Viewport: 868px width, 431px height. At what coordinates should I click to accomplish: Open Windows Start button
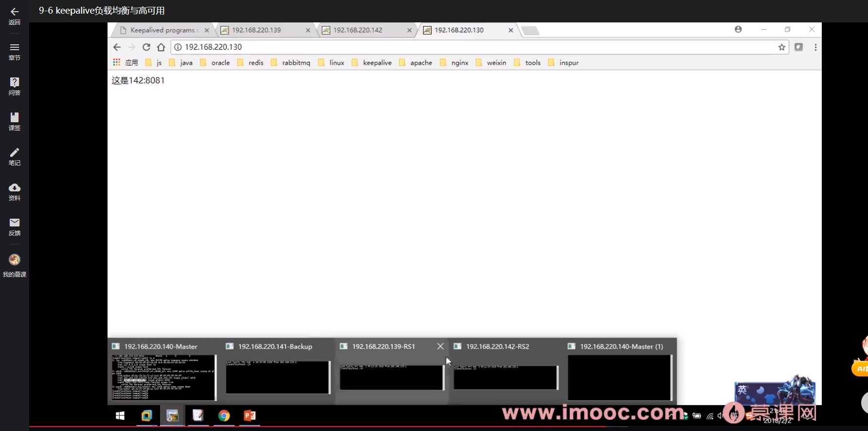(120, 415)
